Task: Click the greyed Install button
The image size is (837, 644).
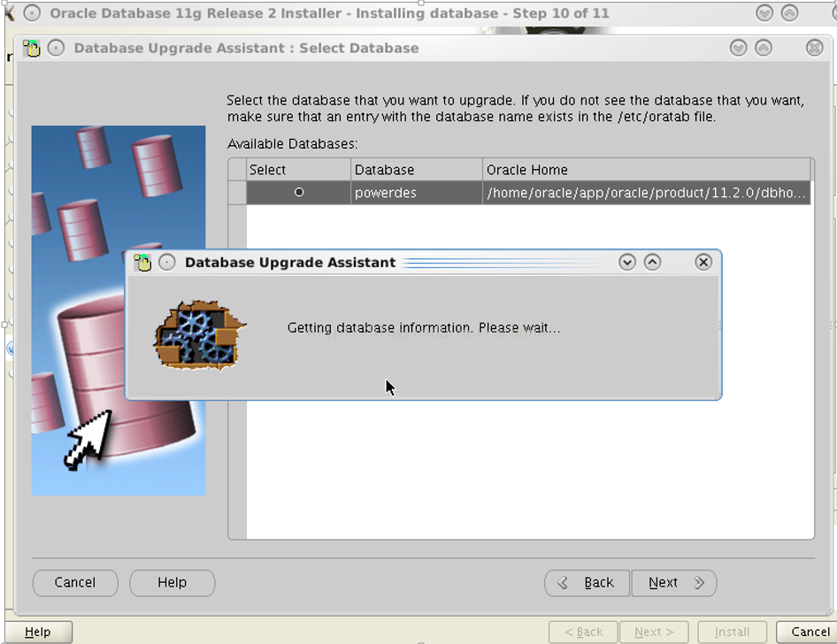Action: 732,632
